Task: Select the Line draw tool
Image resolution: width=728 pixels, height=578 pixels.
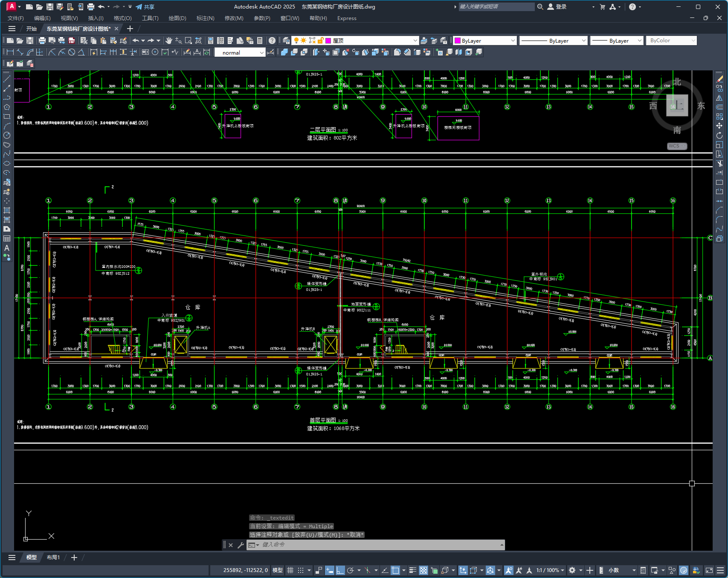Action: pos(7,79)
